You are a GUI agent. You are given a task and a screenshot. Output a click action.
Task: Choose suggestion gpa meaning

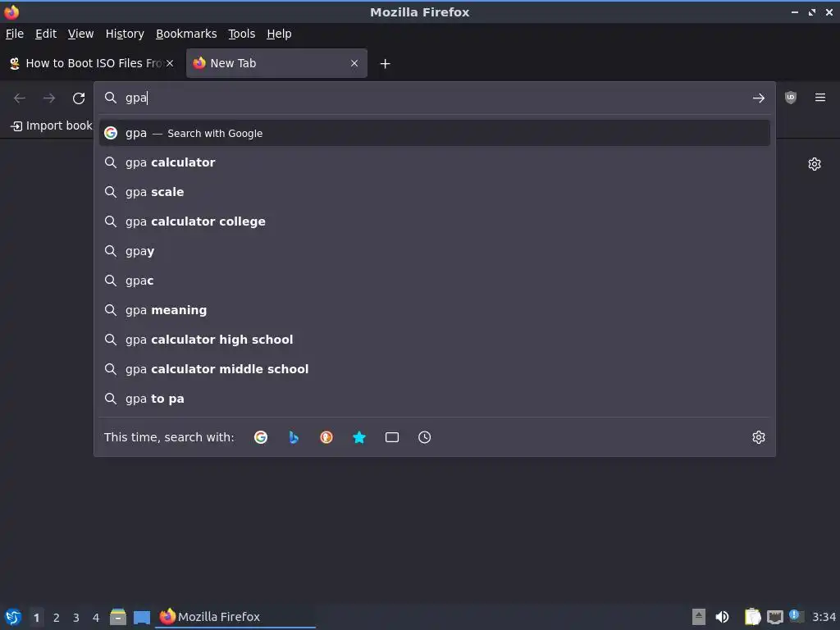point(435,309)
